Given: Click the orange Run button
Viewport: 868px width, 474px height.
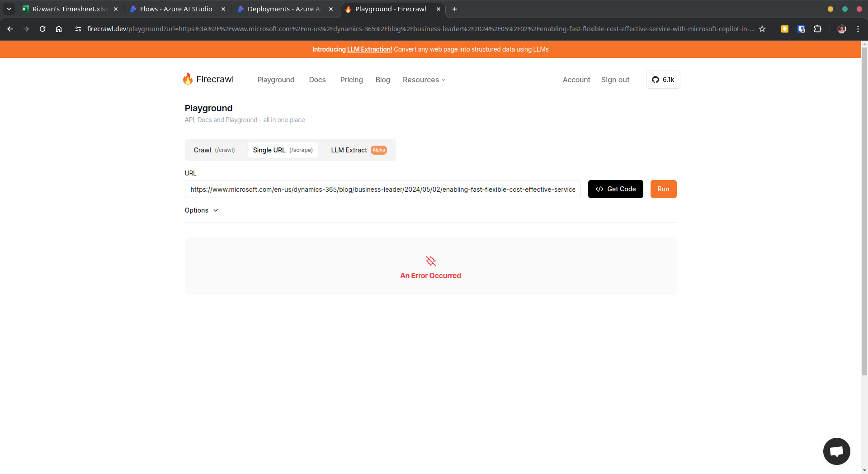Looking at the screenshot, I should point(664,189).
